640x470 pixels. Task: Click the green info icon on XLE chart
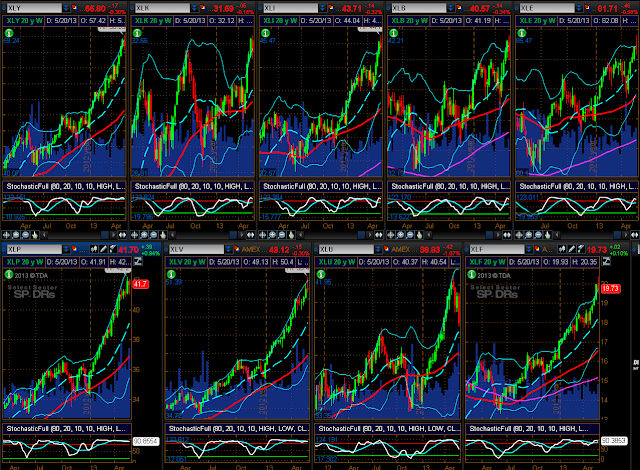(522, 33)
